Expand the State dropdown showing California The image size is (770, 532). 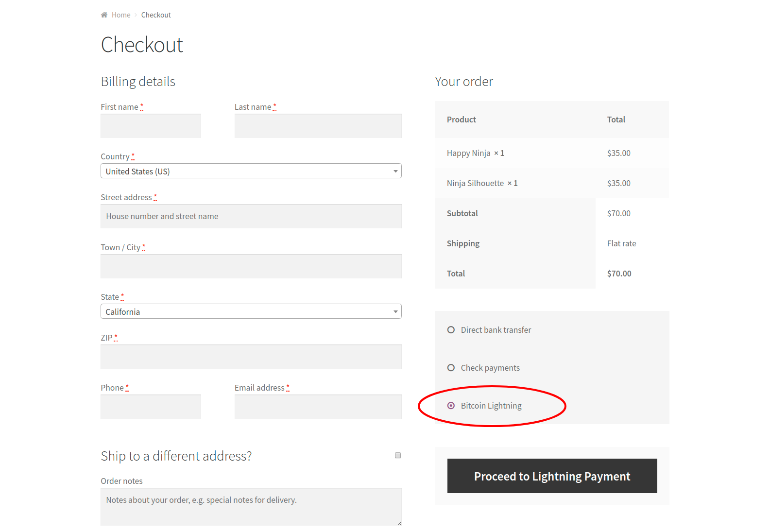coord(251,311)
